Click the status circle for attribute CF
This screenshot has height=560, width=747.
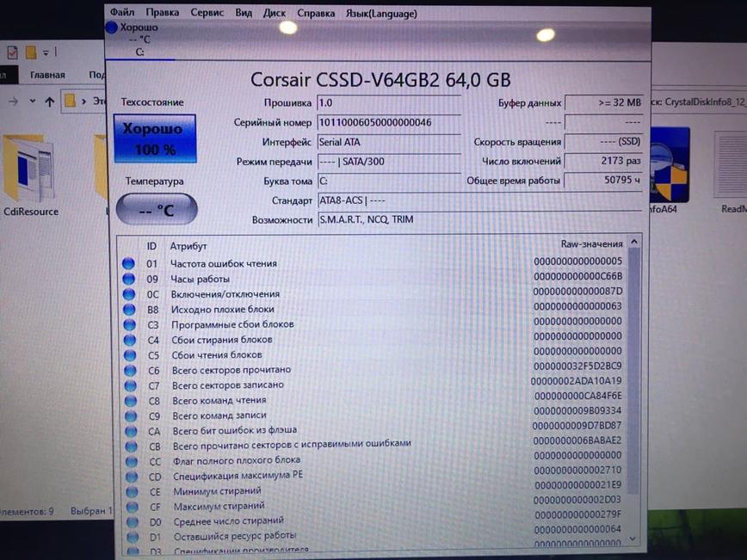[132, 507]
